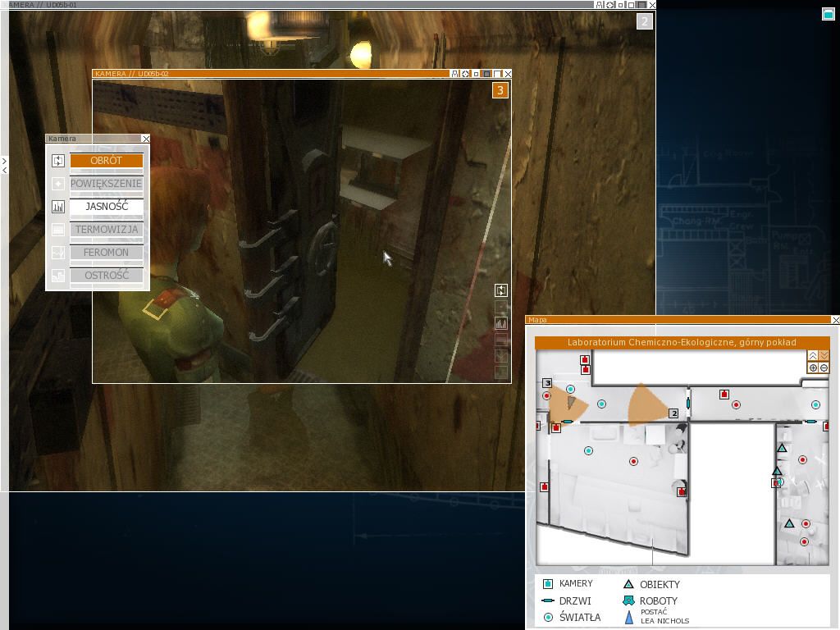
Task: Select camera 3 marker on the map
Action: point(547,383)
